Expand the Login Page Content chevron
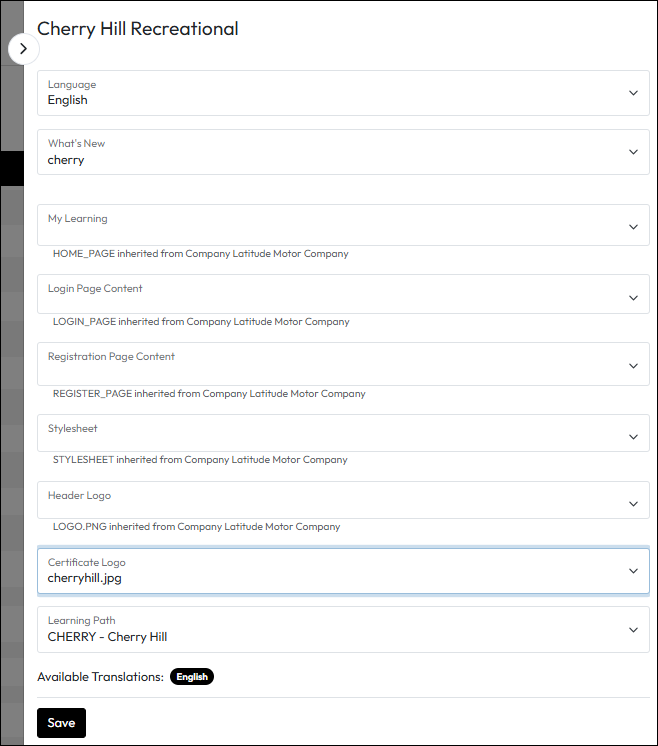 [633, 297]
